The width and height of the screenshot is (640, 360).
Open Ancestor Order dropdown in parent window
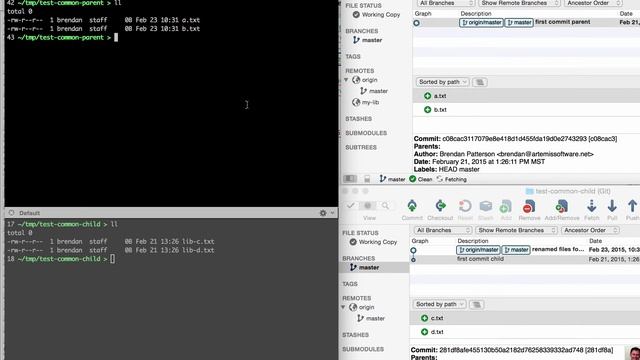(x=593, y=3)
